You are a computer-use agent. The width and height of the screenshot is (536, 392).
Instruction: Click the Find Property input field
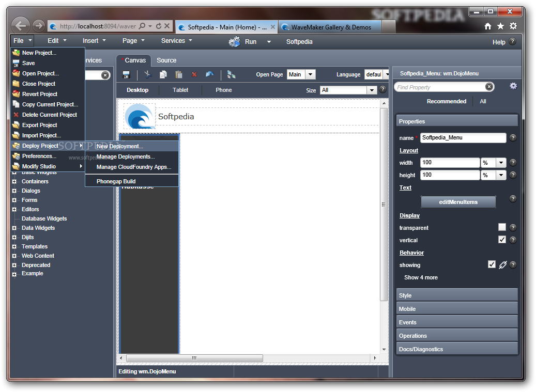click(x=440, y=87)
